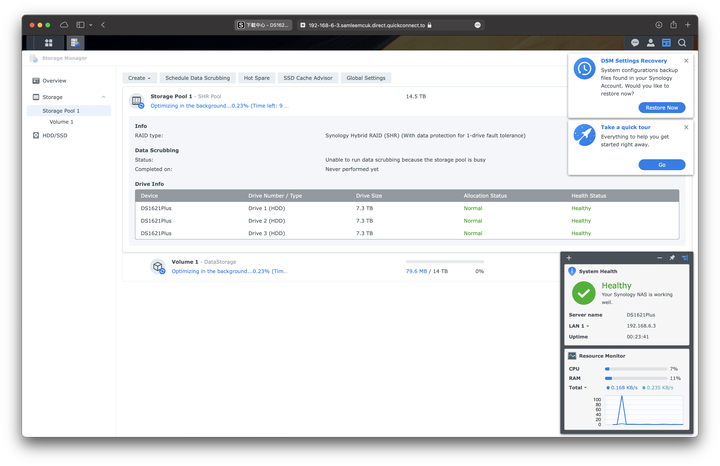Pin the widgets panel
Viewport: 720px width, 466px height.
pos(672,258)
